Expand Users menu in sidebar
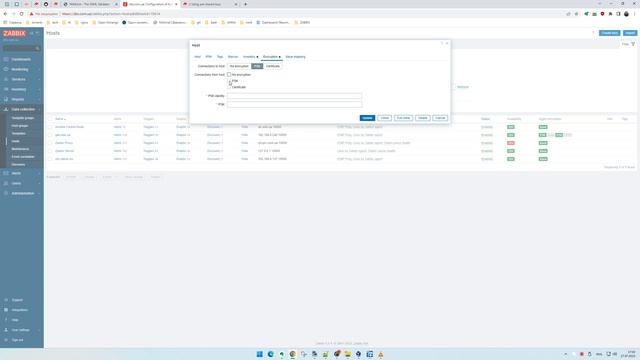The image size is (640, 360). pos(21,183)
